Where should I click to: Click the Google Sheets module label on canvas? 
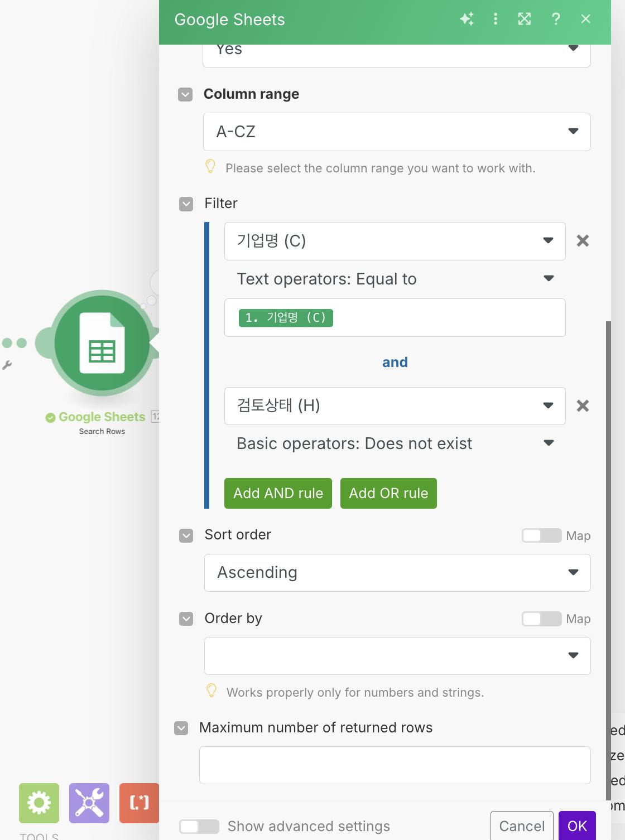point(102,417)
